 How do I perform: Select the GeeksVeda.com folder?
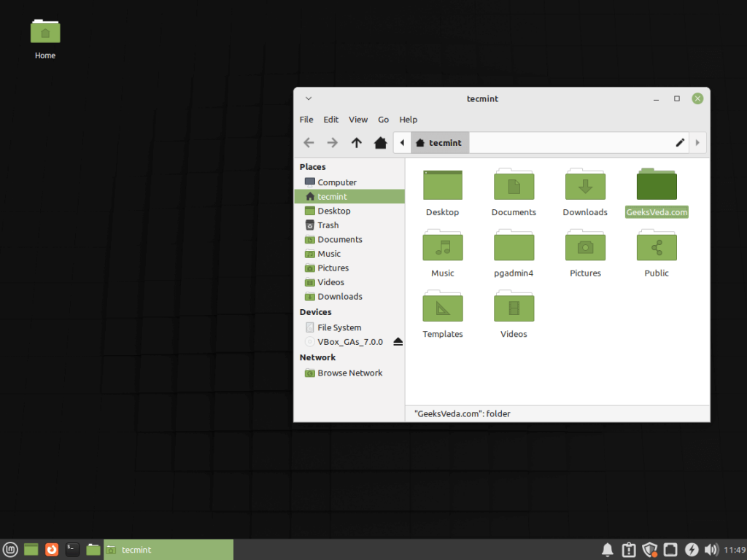656,184
